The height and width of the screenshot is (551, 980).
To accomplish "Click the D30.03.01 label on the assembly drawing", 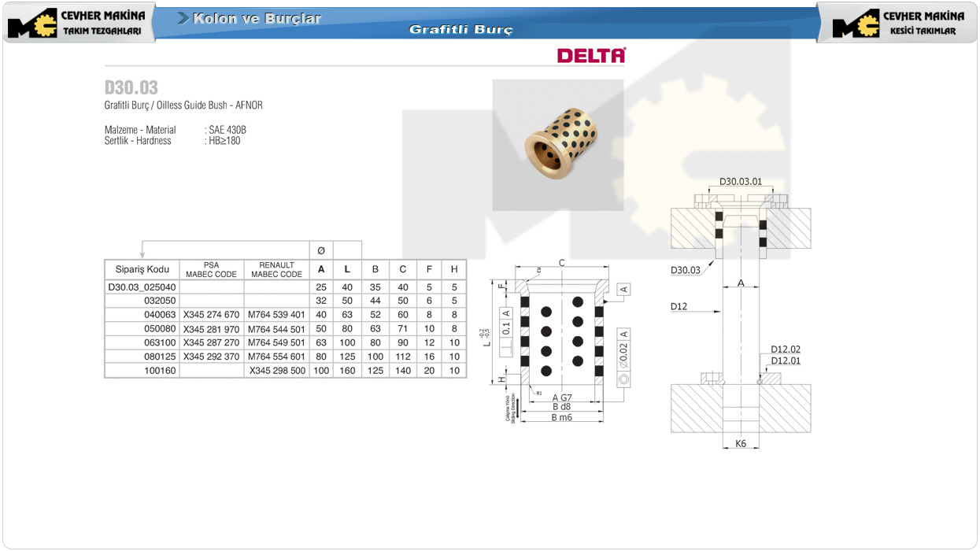I will 740,182.
